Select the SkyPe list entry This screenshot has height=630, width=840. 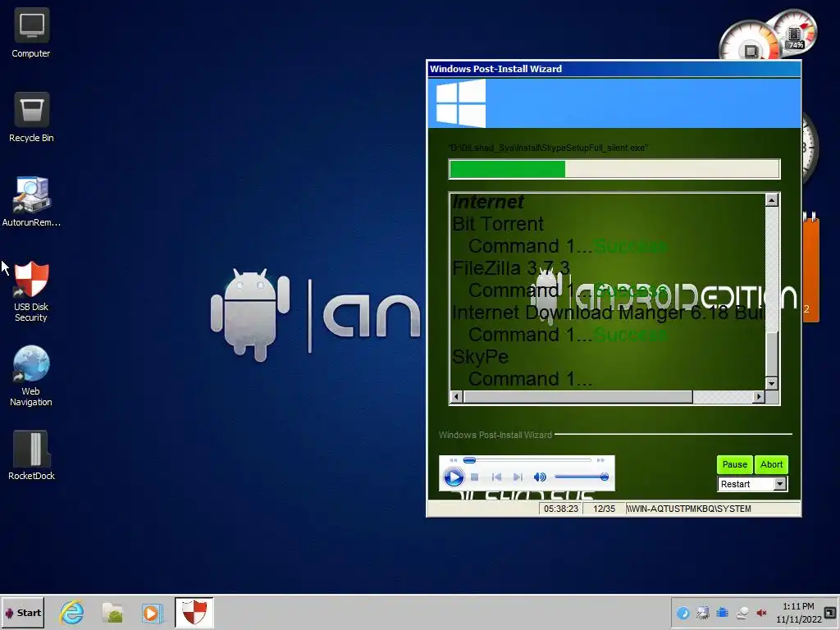[480, 357]
